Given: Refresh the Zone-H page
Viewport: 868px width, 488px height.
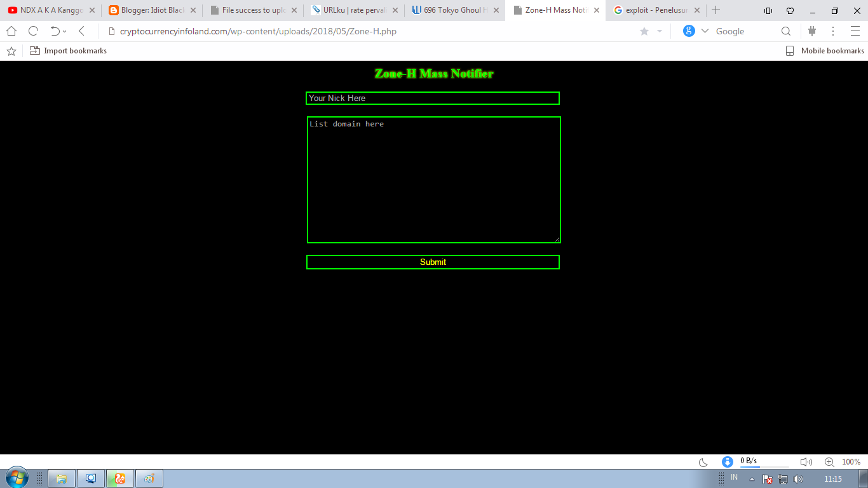Looking at the screenshot, I should pos(32,30).
